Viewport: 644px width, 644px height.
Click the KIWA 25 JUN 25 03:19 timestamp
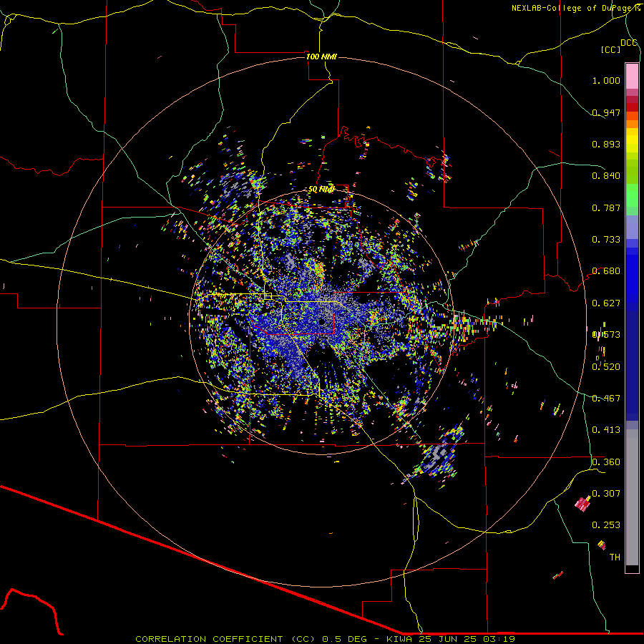point(451,639)
